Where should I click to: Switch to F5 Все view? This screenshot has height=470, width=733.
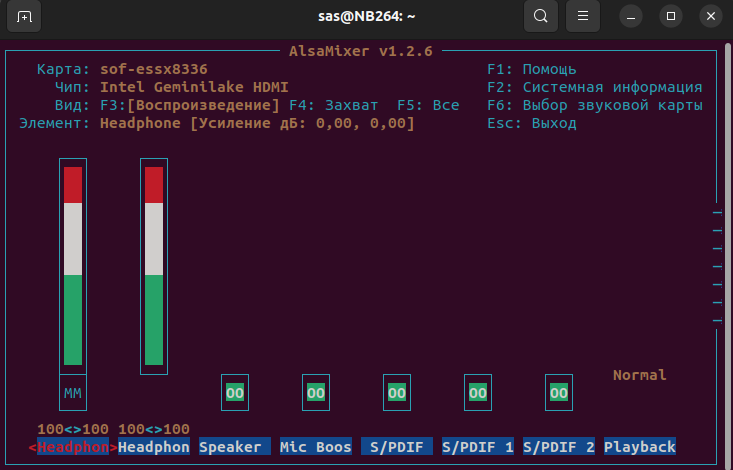click(428, 105)
